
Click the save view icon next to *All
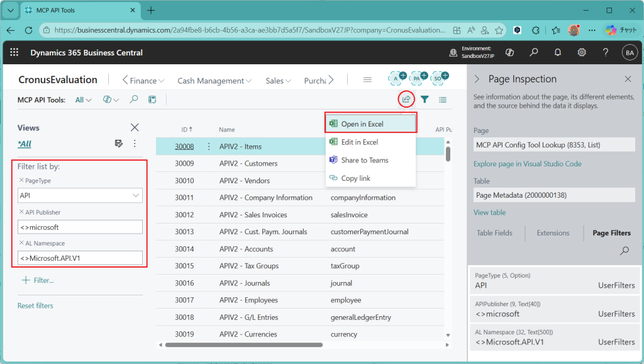[119, 144]
